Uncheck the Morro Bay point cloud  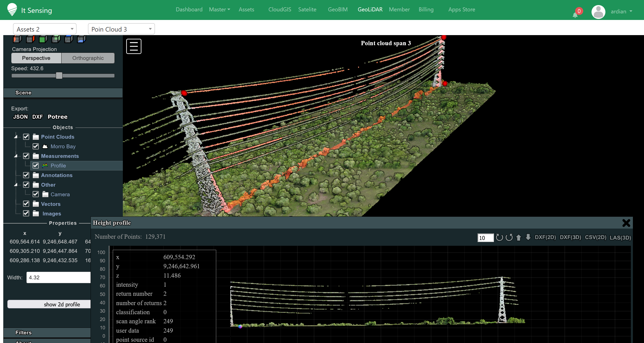[36, 146]
